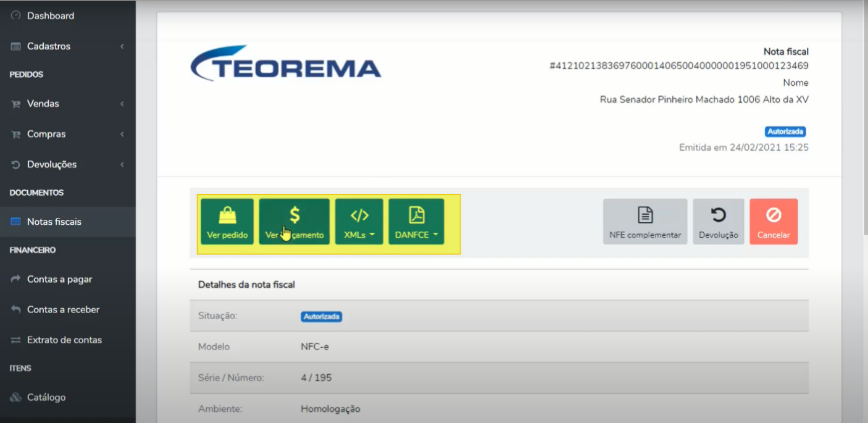Click the Autorizada badge in the header
868x423 pixels.
click(x=785, y=132)
